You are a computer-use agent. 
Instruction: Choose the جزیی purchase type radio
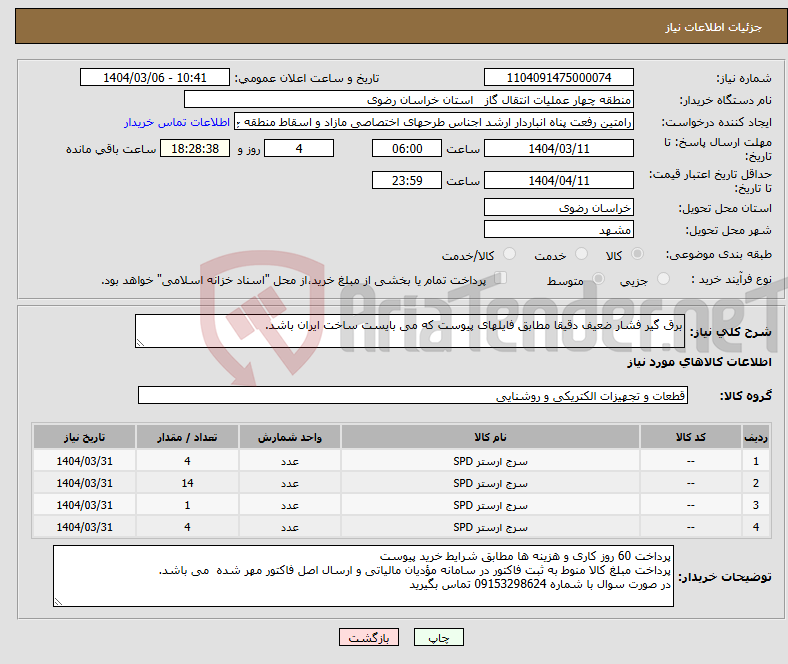663,278
